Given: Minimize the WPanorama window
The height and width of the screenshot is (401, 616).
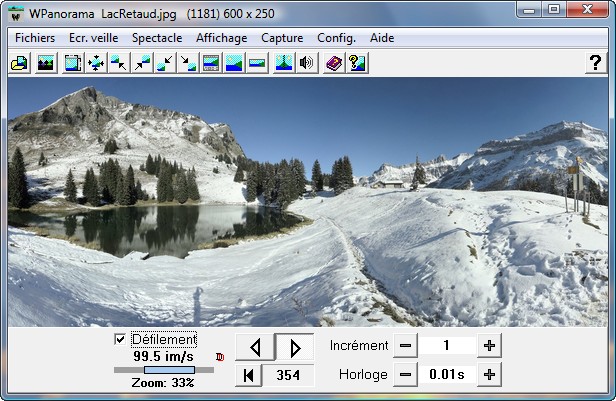Looking at the screenshot, I should click(529, 9).
